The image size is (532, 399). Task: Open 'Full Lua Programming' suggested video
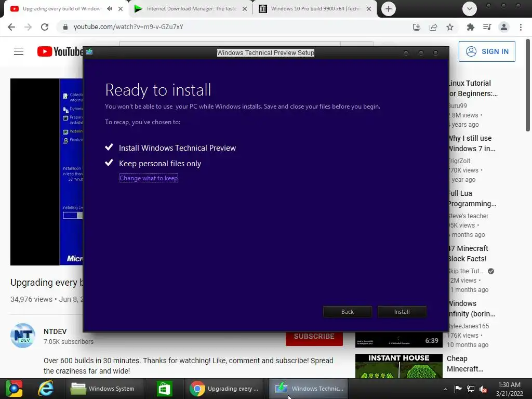coord(472,198)
